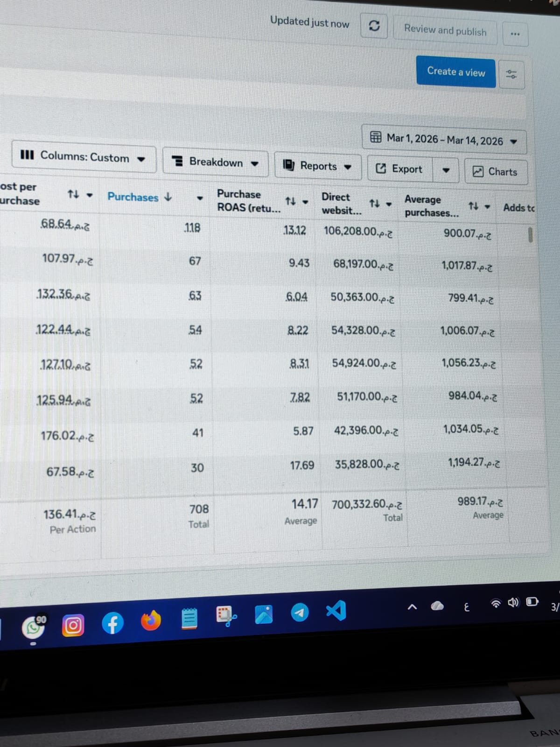
Task: Show hidden system tray icons chevron
Action: pyautogui.click(x=412, y=607)
